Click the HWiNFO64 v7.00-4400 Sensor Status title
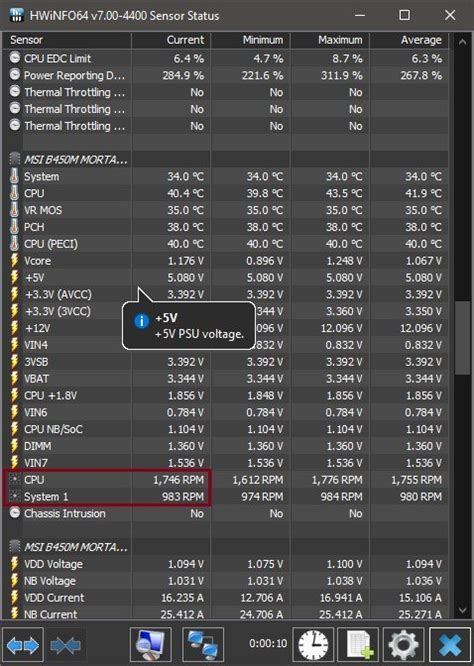Screen dimensions: 474x666 [124, 16]
